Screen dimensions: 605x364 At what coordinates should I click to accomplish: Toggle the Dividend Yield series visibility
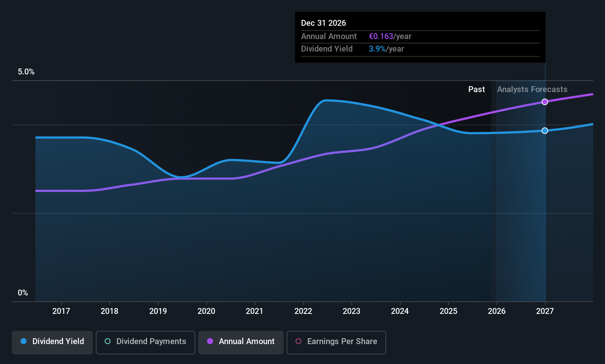point(52,342)
